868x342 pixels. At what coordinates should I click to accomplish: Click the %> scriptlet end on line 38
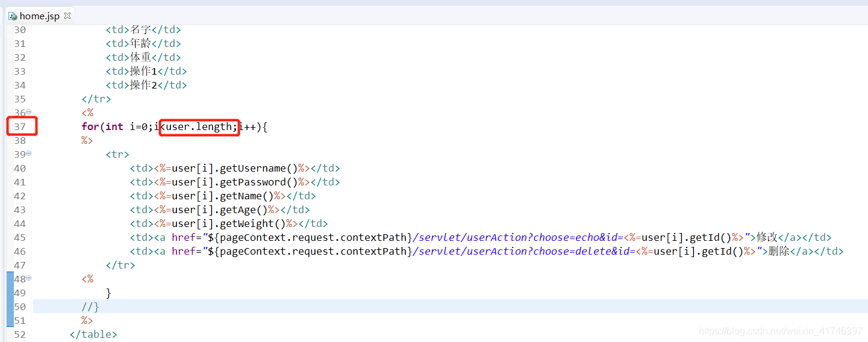(87, 140)
